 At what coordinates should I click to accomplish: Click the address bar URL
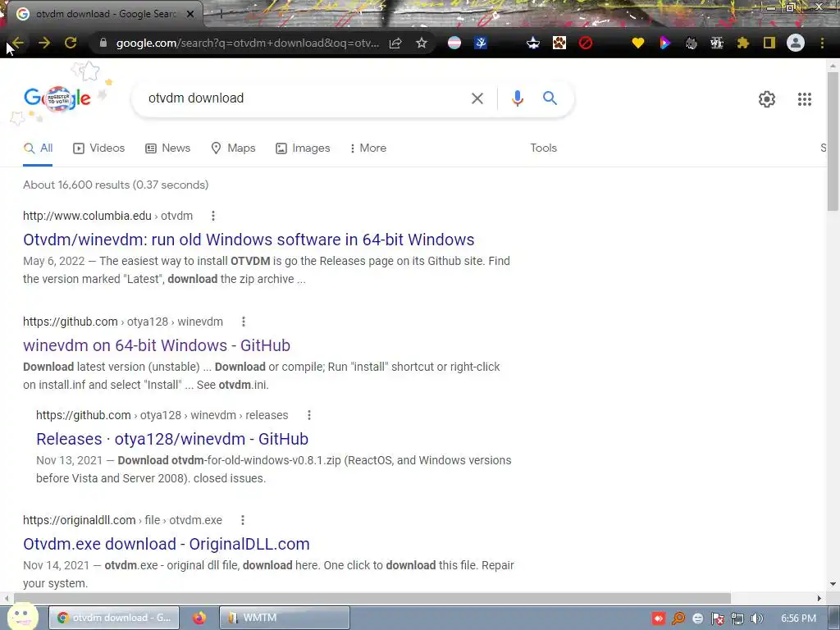[x=248, y=43]
